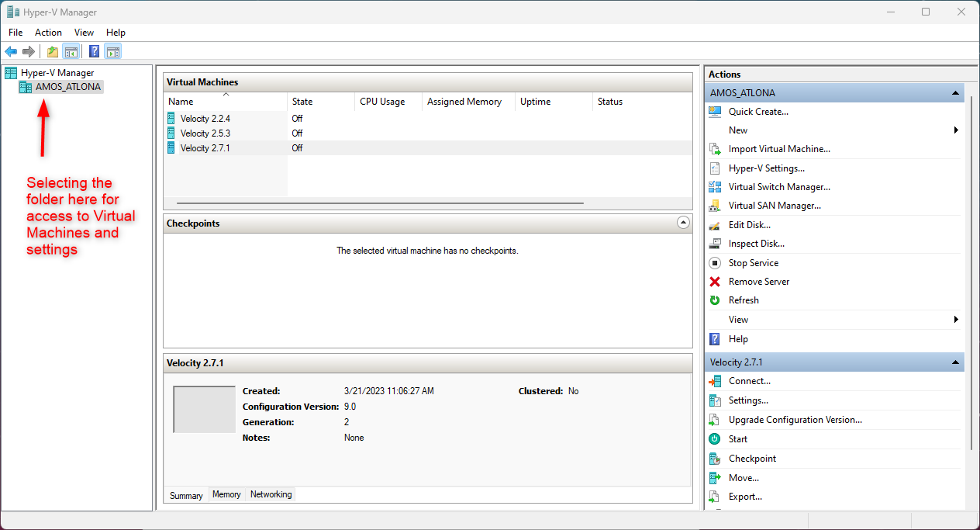The width and height of the screenshot is (980, 530).
Task: Click the Quick Create icon in Actions
Action: [715, 112]
